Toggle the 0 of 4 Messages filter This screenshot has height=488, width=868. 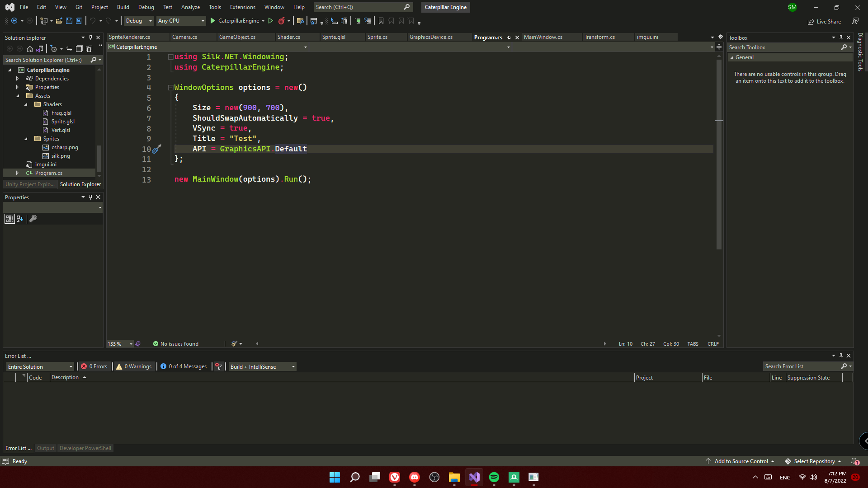[183, 366]
